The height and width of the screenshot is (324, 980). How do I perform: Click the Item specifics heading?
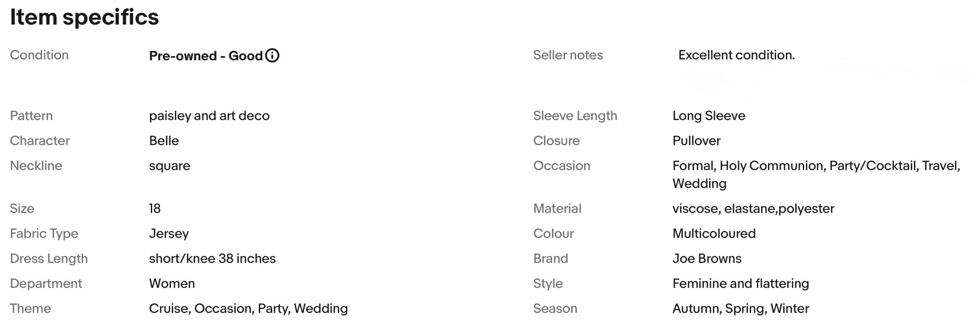pyautogui.click(x=84, y=17)
